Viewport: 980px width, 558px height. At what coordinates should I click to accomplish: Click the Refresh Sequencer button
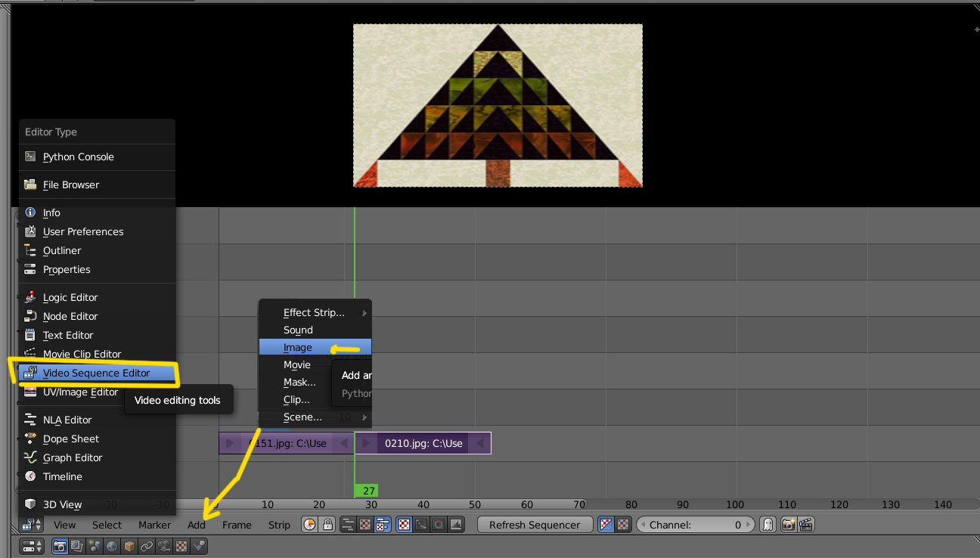point(535,525)
